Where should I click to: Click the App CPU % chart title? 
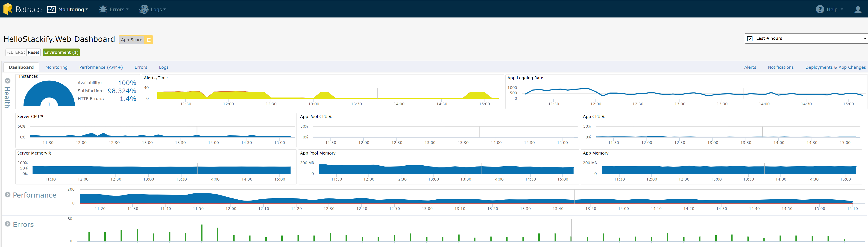594,117
